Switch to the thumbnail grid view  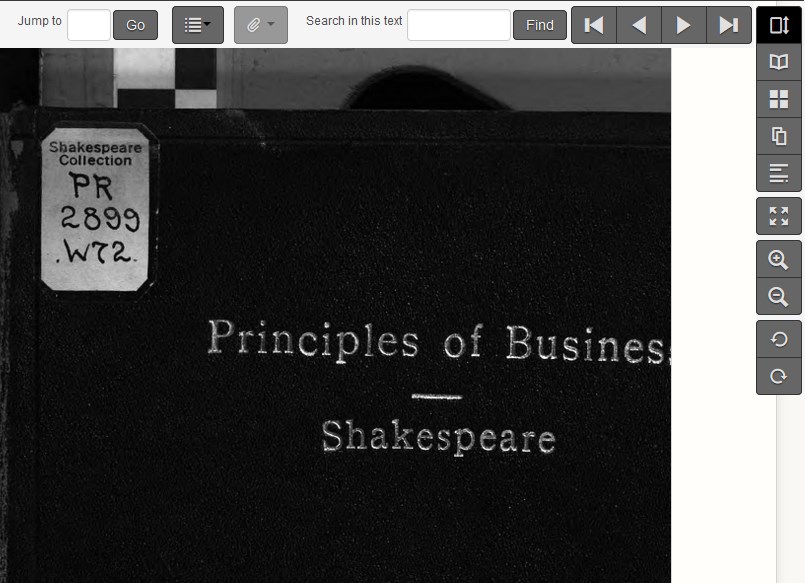pyautogui.click(x=779, y=99)
